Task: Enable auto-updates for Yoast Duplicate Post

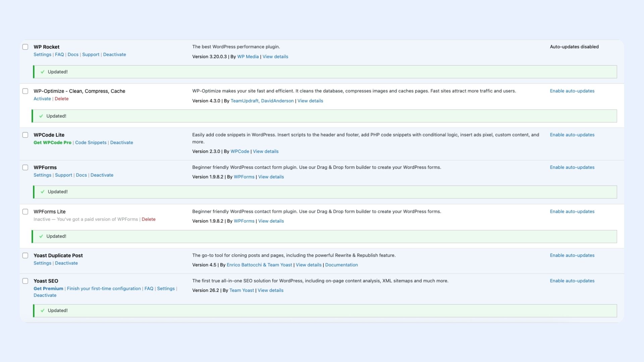Action: pyautogui.click(x=572, y=255)
